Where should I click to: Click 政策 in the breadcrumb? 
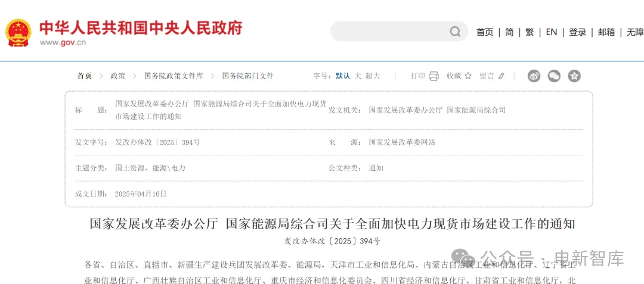pyautogui.click(x=118, y=76)
